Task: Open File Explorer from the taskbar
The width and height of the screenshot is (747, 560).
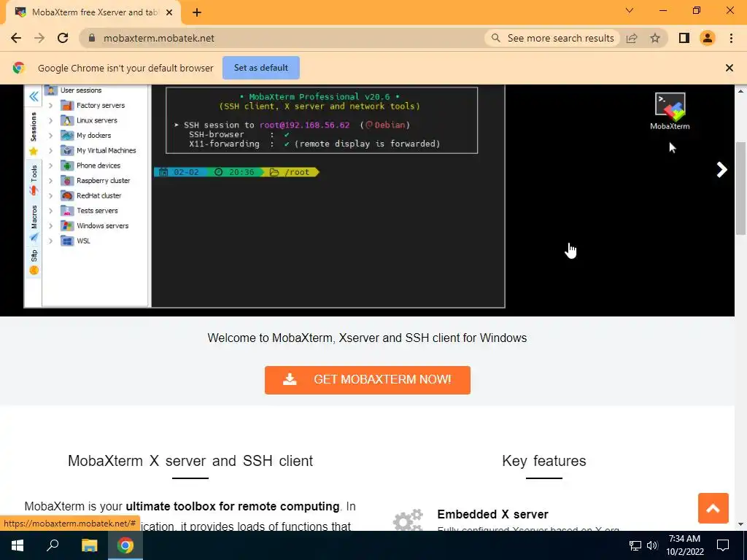Action: point(89,545)
